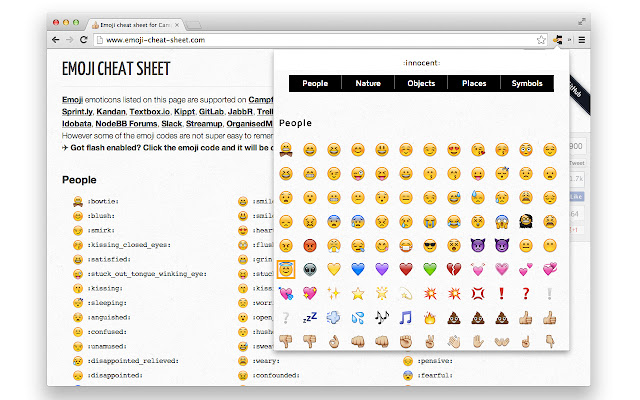The image size is (640, 400).
Task: Pick the zzz sleeping emoji
Action: (310, 317)
